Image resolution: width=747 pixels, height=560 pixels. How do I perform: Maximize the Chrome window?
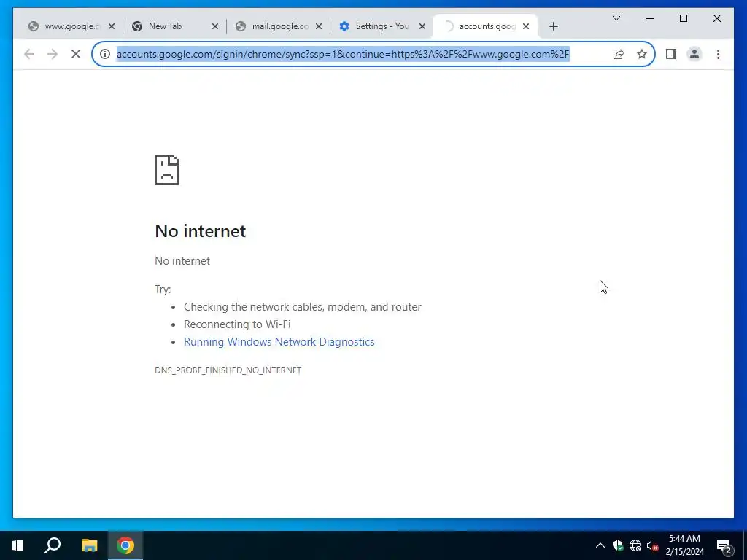(683, 18)
